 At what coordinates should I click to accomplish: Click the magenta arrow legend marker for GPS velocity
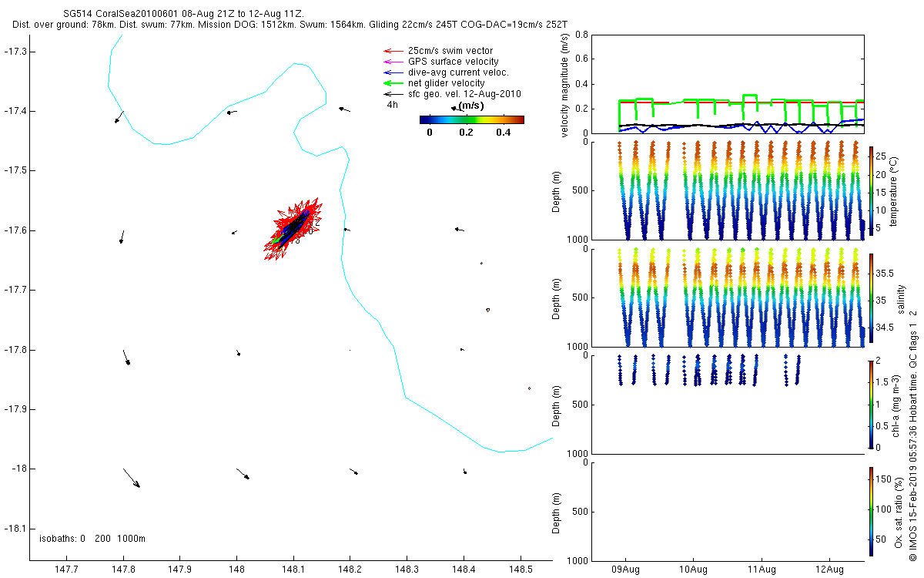[x=393, y=62]
